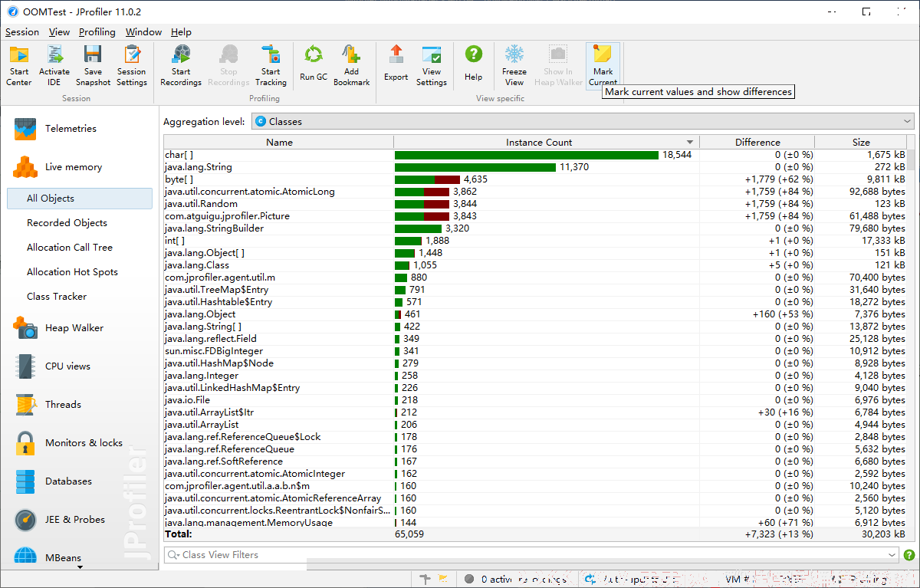The image size is (920, 588).
Task: Click the Mark Current toolbar icon
Action: pyautogui.click(x=603, y=65)
